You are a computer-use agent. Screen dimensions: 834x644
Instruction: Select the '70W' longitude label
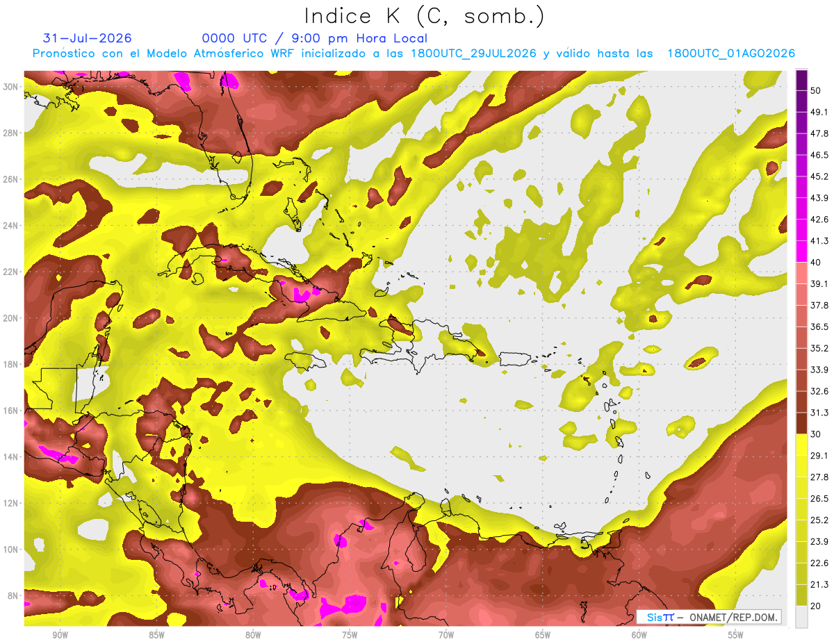(x=446, y=636)
